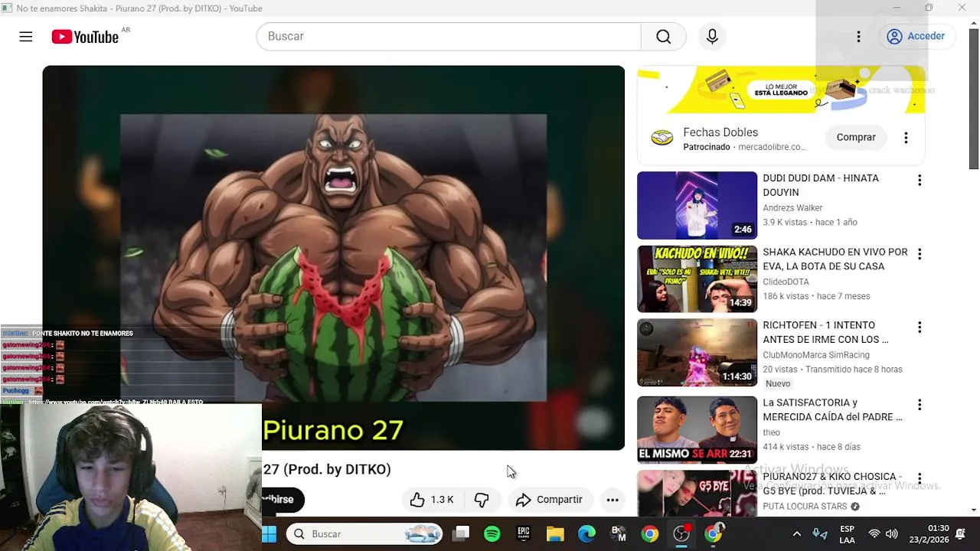Open the RICHTOFEN video thumbnail

[x=697, y=353]
